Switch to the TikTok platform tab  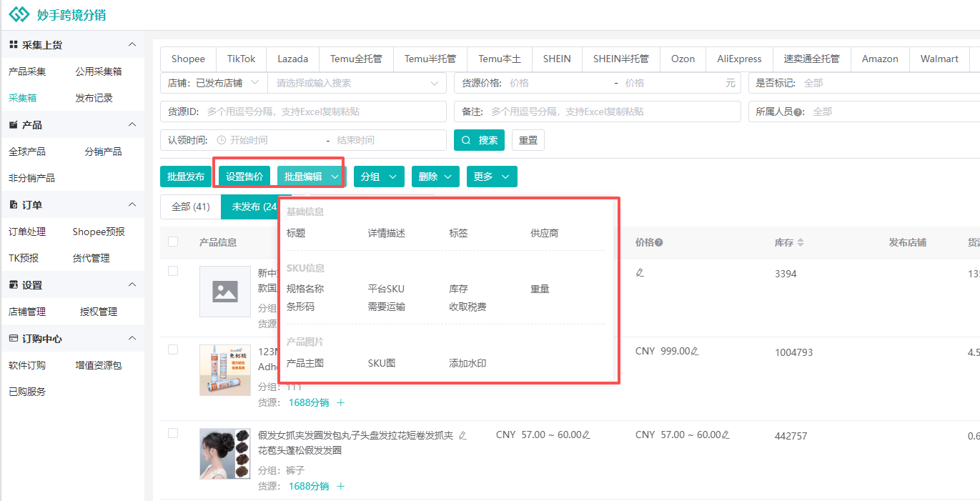point(242,59)
